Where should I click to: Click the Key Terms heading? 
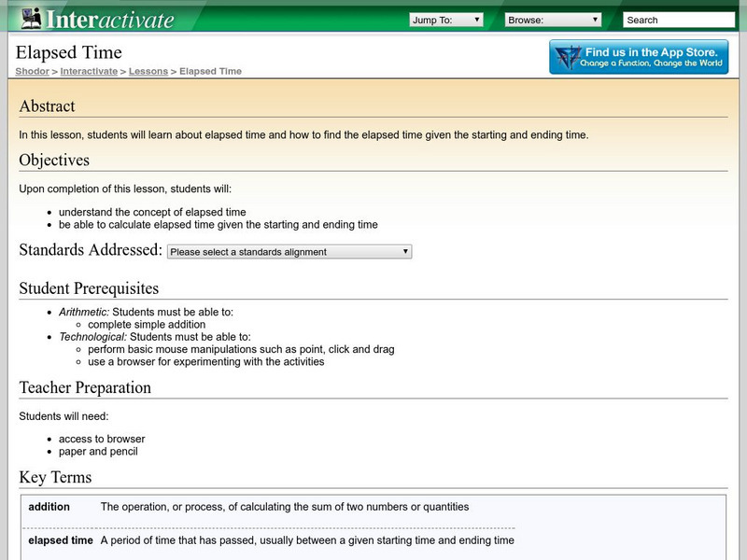(x=55, y=477)
